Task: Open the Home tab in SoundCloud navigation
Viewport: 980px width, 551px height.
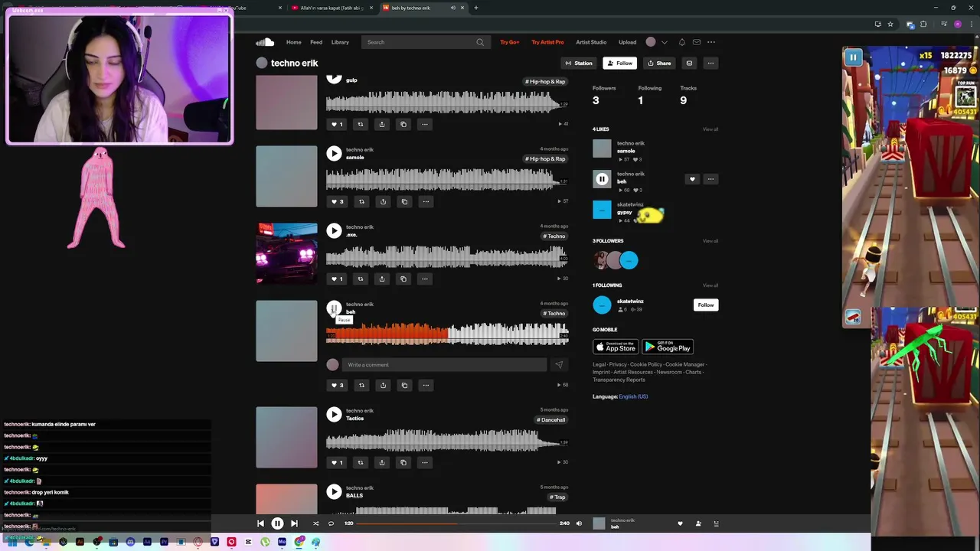Action: click(293, 42)
